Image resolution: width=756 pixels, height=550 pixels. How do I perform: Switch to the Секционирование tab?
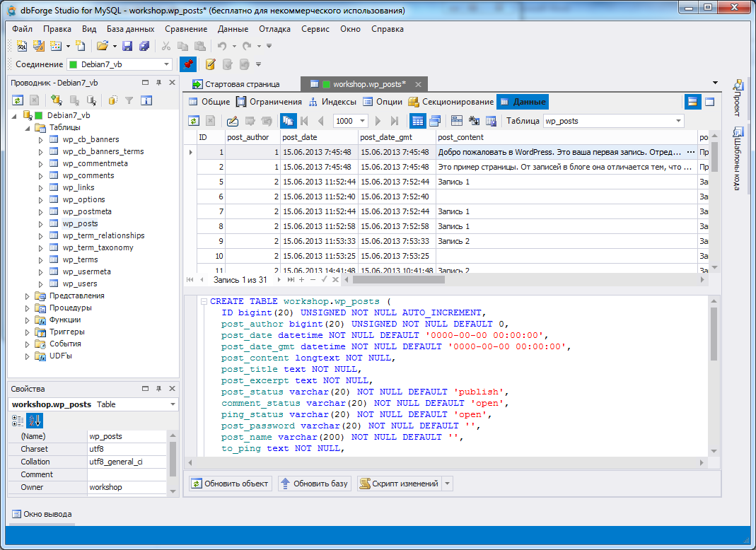(450, 102)
